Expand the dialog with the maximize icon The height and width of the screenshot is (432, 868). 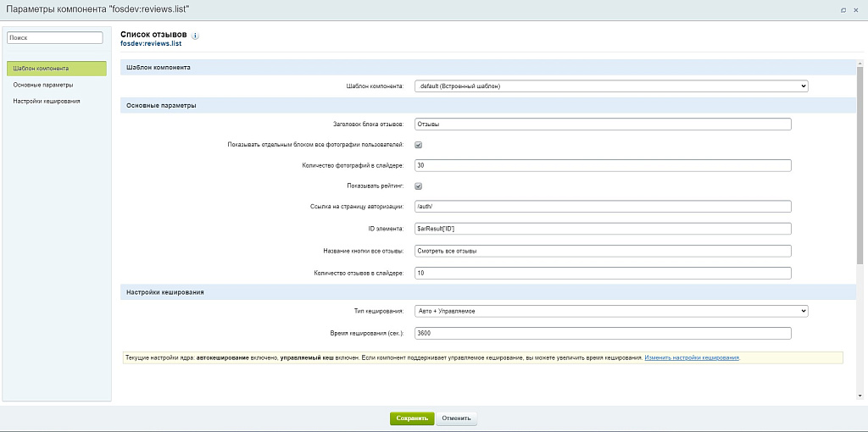point(843,9)
